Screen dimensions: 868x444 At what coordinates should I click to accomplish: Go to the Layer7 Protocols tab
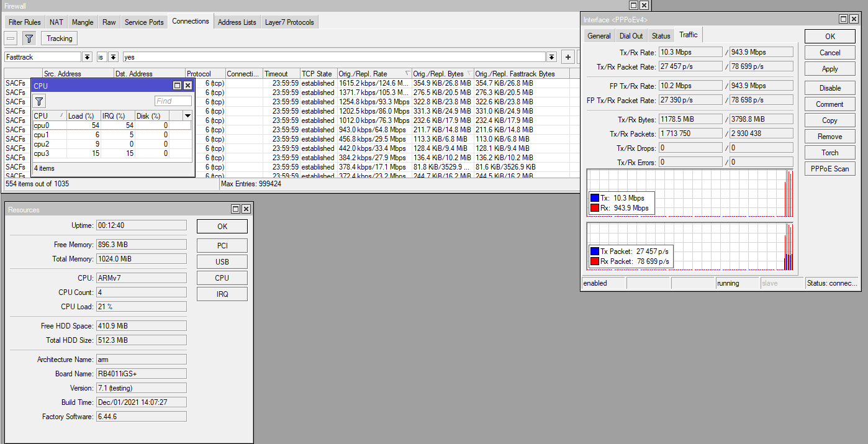coord(289,22)
